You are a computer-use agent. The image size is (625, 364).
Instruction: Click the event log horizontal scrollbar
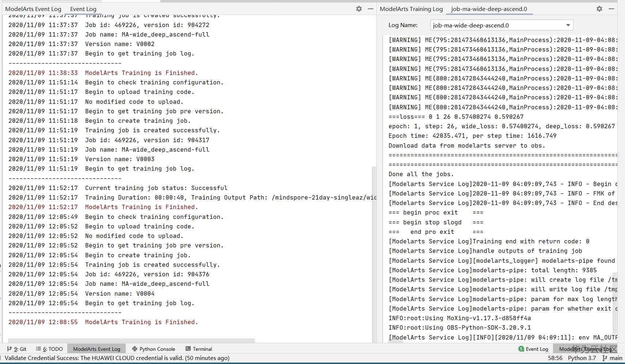coord(132,341)
